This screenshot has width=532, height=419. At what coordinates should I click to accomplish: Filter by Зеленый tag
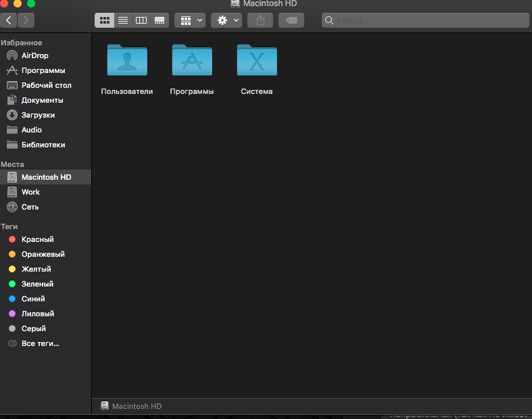(x=45, y=284)
